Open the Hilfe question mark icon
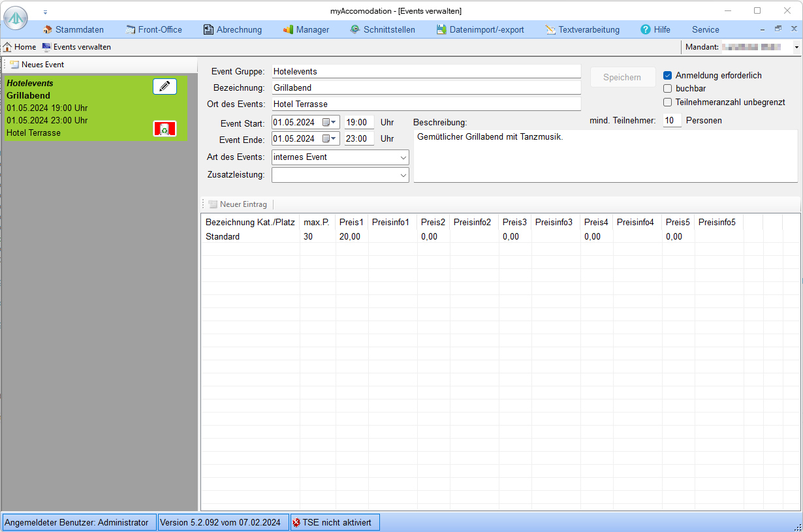 pyautogui.click(x=646, y=29)
